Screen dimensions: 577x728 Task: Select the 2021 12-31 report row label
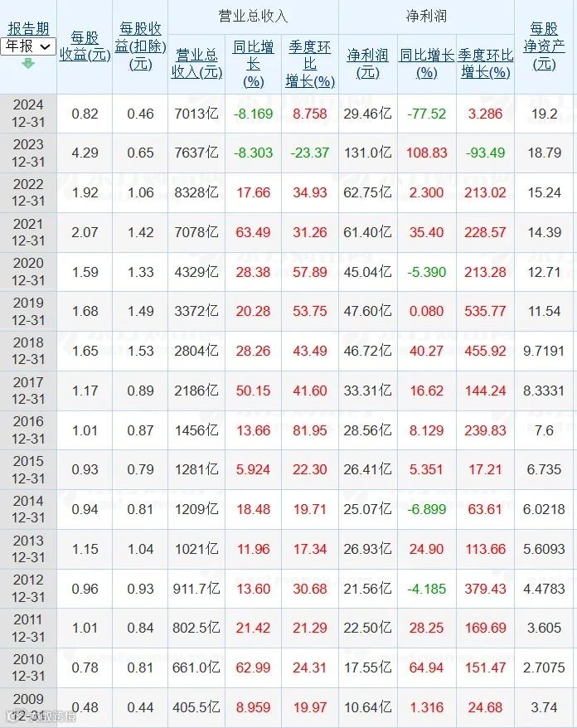tap(28, 233)
